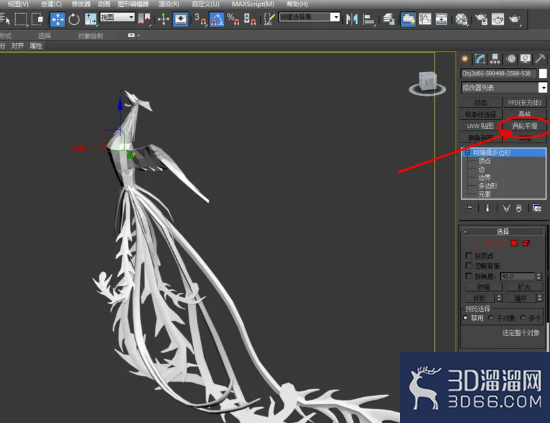Switch to the Create command panel tab
The width and height of the screenshot is (550, 423).
tap(465, 59)
